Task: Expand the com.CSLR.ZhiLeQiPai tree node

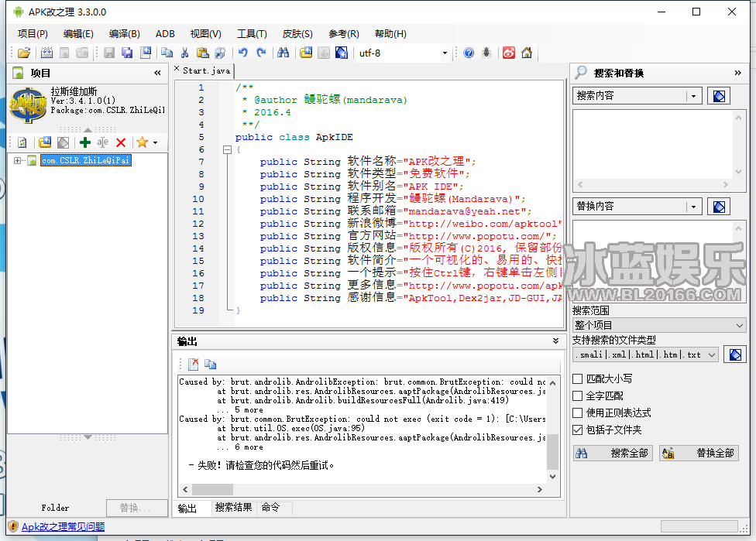Action: pos(17,160)
